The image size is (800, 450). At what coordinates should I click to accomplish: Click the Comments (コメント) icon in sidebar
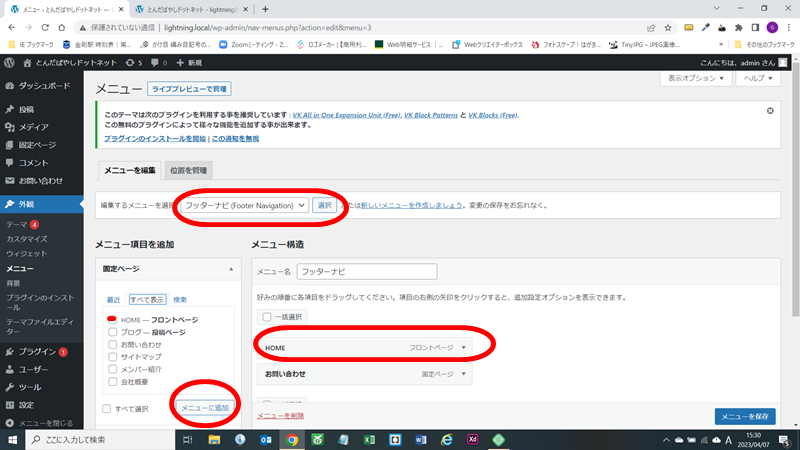(x=9, y=162)
